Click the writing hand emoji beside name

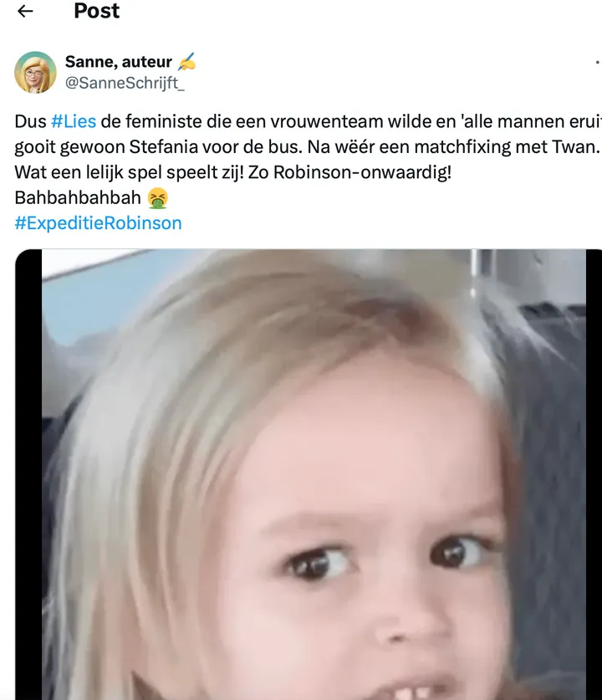186,62
